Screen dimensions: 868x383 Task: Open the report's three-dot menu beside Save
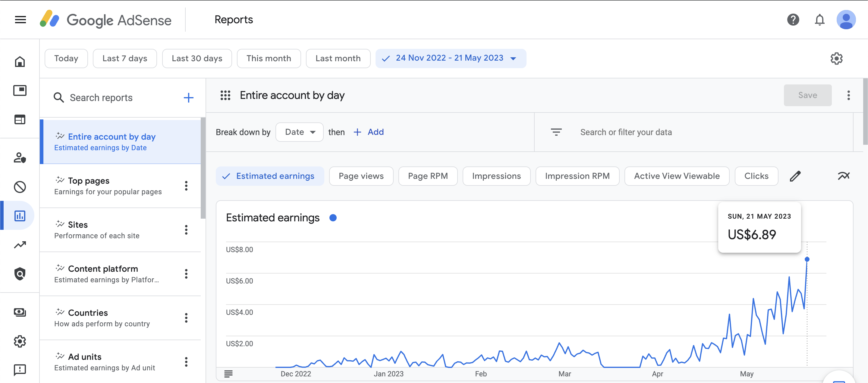pyautogui.click(x=848, y=95)
